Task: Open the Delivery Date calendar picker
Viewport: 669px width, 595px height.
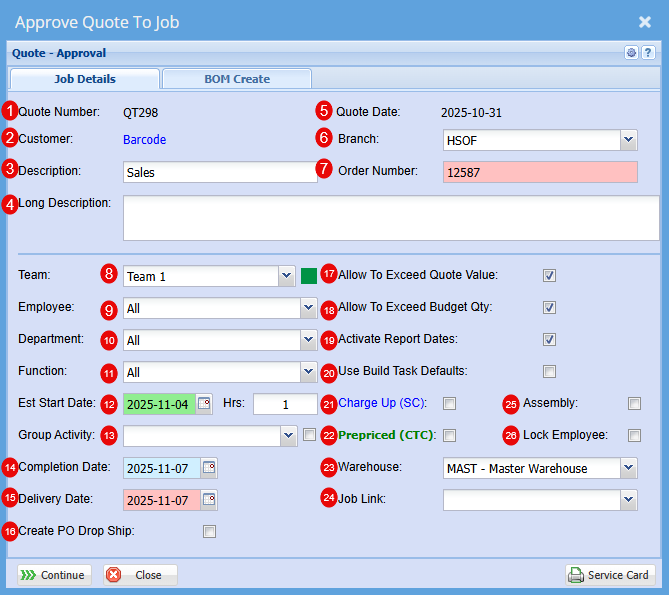Action: click(209, 499)
